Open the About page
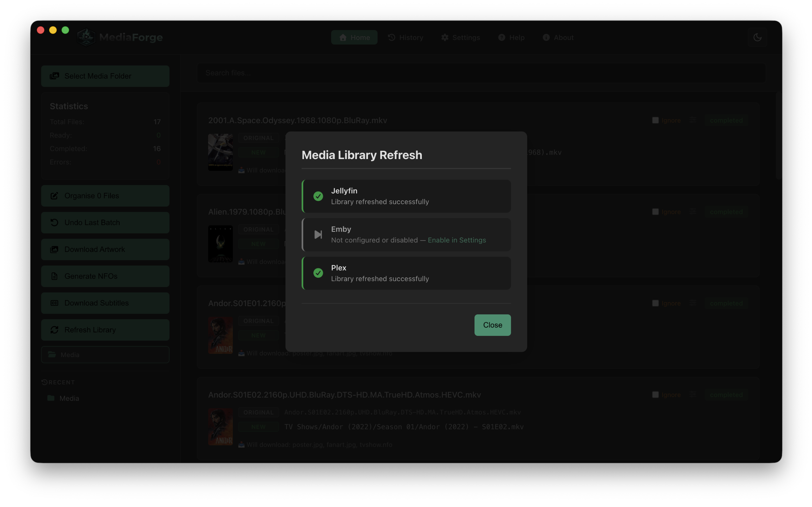Viewport: 812px width, 507px height. (558, 37)
